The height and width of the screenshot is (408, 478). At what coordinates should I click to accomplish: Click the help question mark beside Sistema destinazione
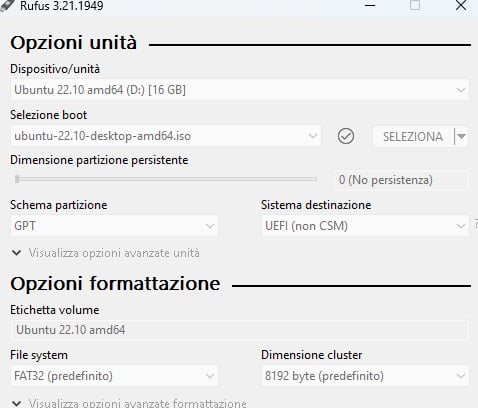click(x=476, y=224)
